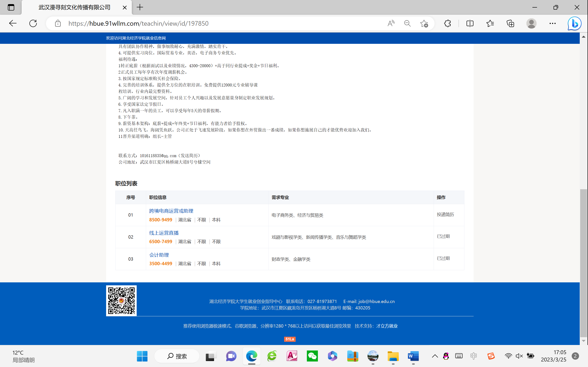Open the Bing chat sidebar icon
The width and height of the screenshot is (588, 367).
[574, 23]
